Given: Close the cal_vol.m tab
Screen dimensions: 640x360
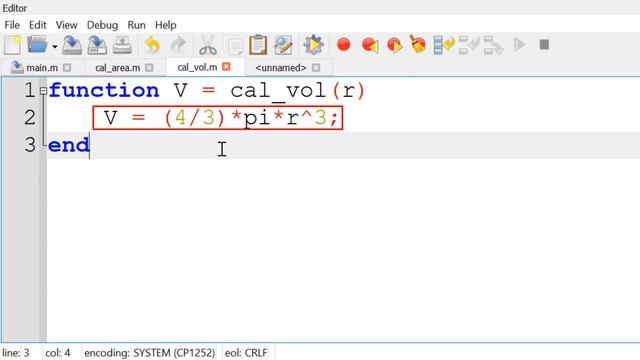Looking at the screenshot, I should (x=226, y=67).
